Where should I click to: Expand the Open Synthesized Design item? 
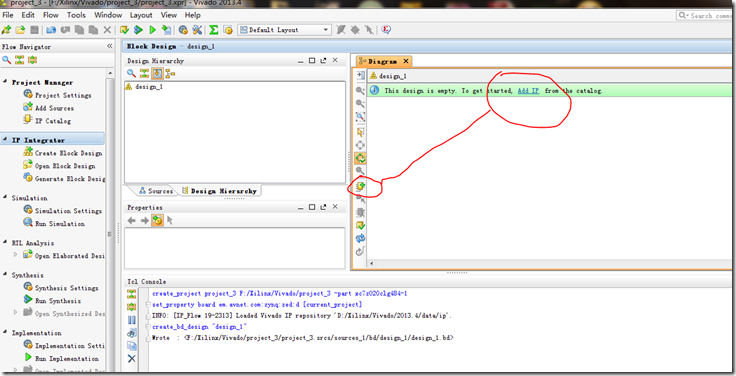click(15, 312)
